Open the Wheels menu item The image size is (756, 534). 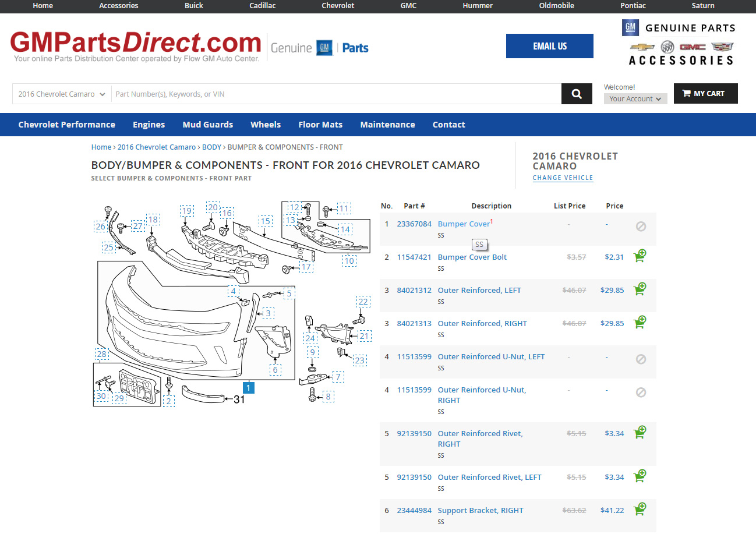266,125
